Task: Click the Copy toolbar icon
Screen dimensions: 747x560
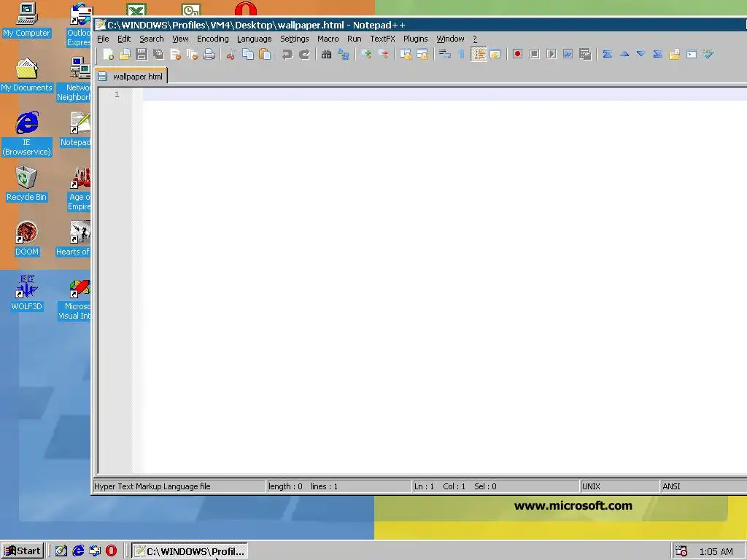Action: tap(248, 54)
